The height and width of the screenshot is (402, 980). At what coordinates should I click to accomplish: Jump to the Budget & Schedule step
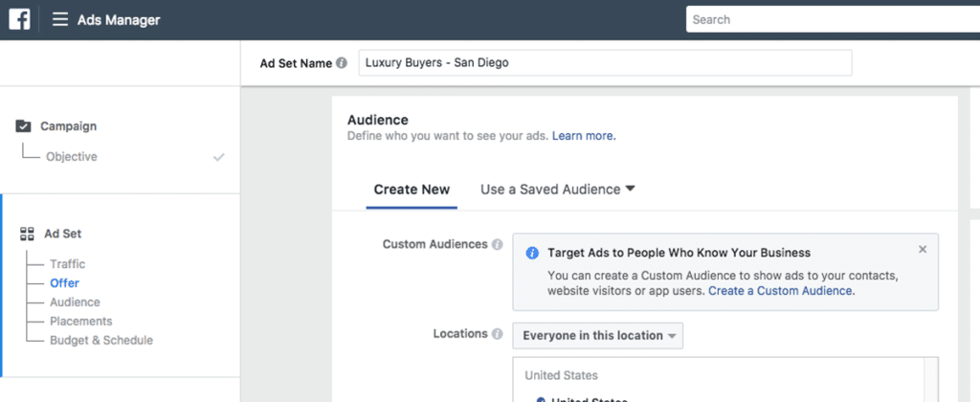click(x=101, y=340)
